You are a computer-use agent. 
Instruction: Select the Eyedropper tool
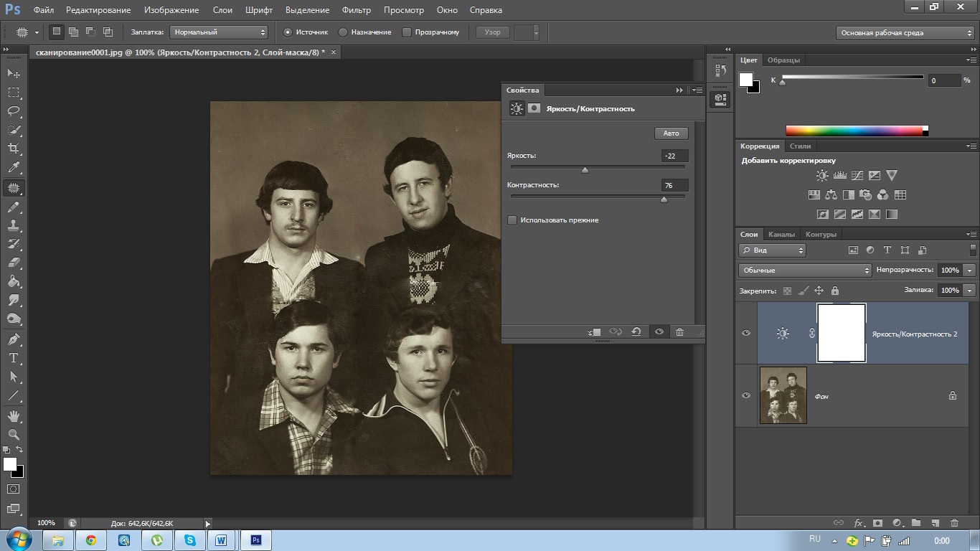14,168
